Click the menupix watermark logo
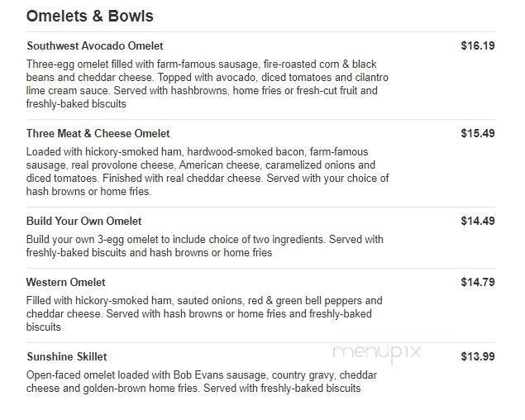This screenshot has height=420, width=525. click(x=377, y=351)
